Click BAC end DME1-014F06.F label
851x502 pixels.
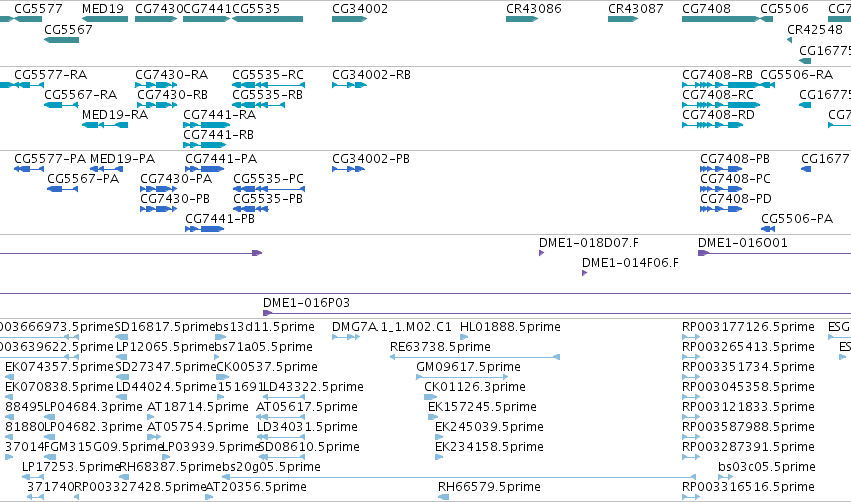(x=630, y=263)
